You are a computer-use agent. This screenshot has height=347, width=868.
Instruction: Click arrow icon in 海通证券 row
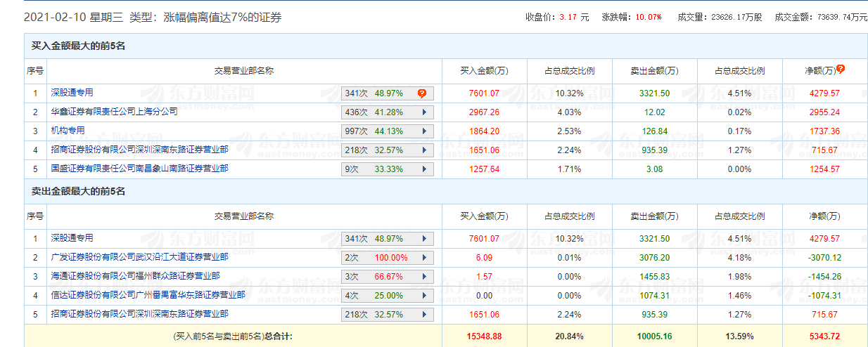[423, 277]
